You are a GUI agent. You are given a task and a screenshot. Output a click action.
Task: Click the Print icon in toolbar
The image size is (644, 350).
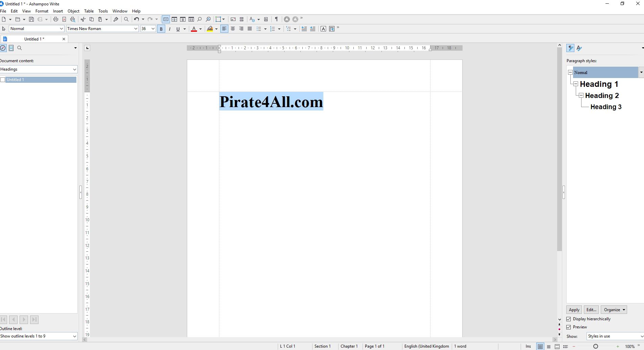pyautogui.click(x=56, y=19)
